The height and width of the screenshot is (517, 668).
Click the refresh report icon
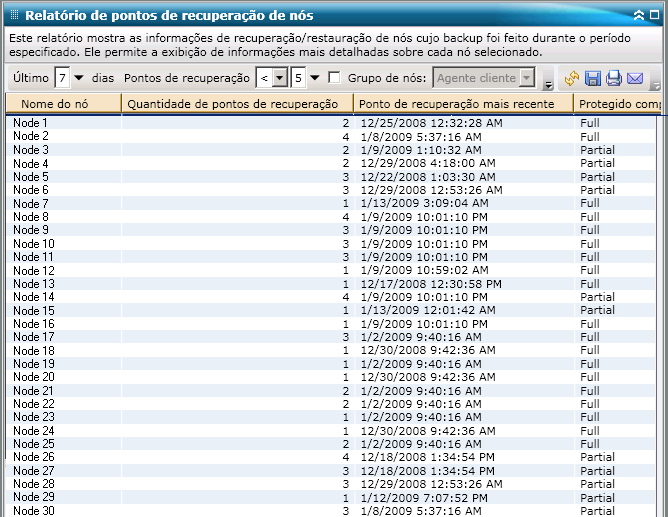pyautogui.click(x=571, y=78)
